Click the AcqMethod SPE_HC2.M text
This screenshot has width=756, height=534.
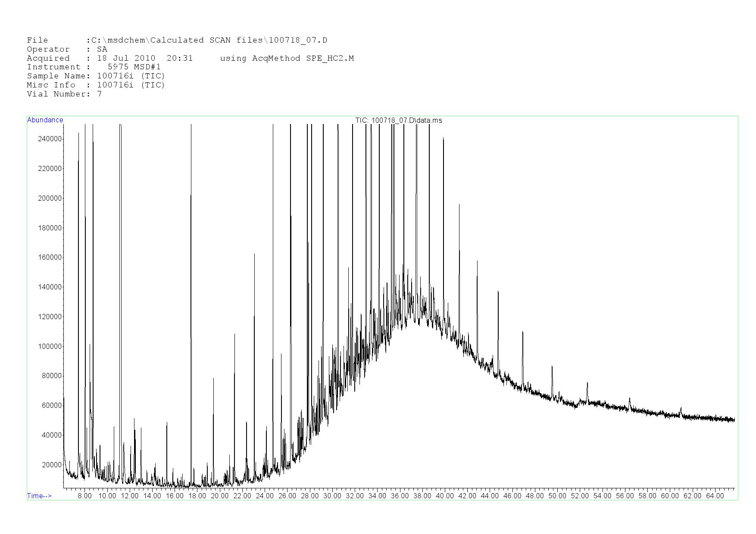click(x=287, y=58)
